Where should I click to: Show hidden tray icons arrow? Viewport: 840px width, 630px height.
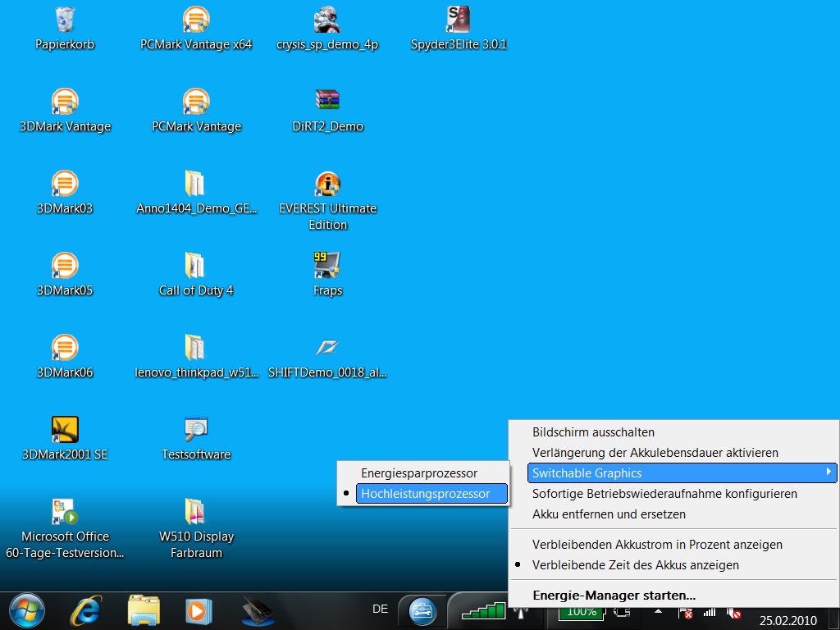click(659, 612)
